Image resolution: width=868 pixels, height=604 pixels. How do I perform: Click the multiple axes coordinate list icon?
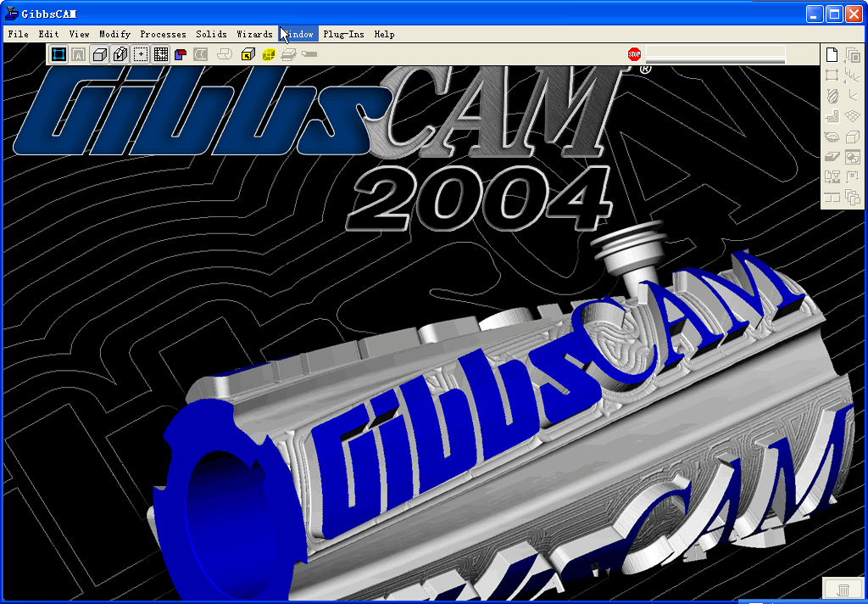point(853,75)
